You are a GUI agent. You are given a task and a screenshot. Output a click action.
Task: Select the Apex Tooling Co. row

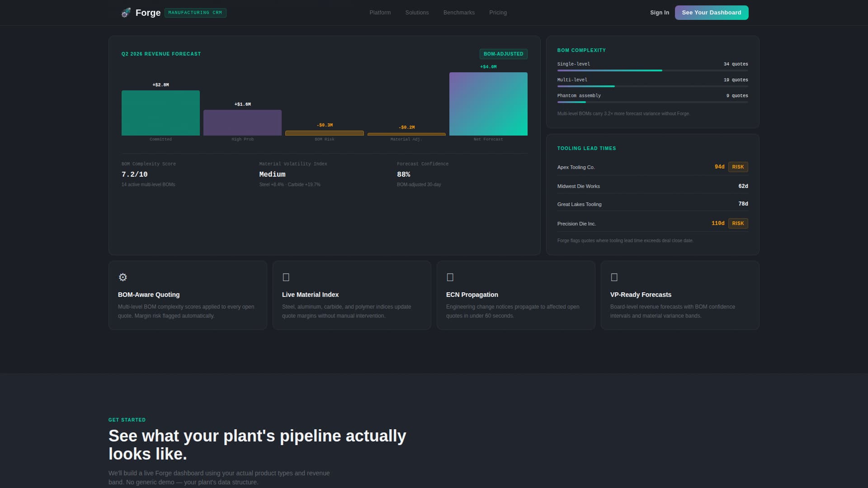(652, 167)
